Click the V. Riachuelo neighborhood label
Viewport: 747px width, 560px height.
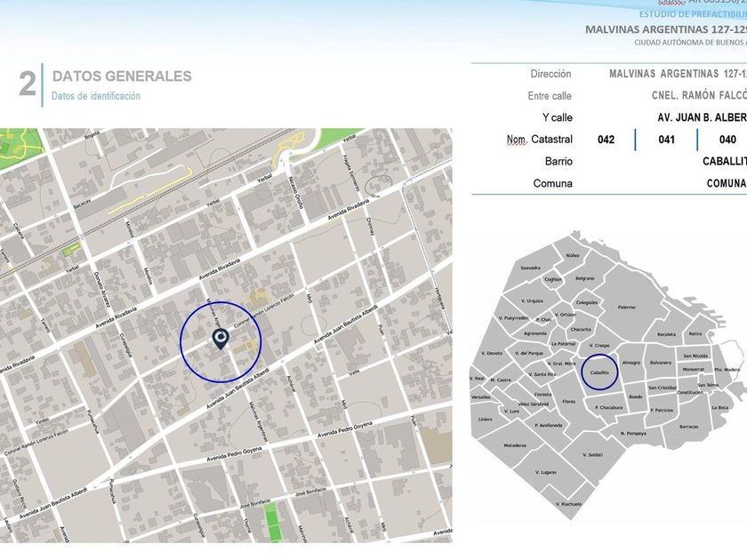(569, 504)
